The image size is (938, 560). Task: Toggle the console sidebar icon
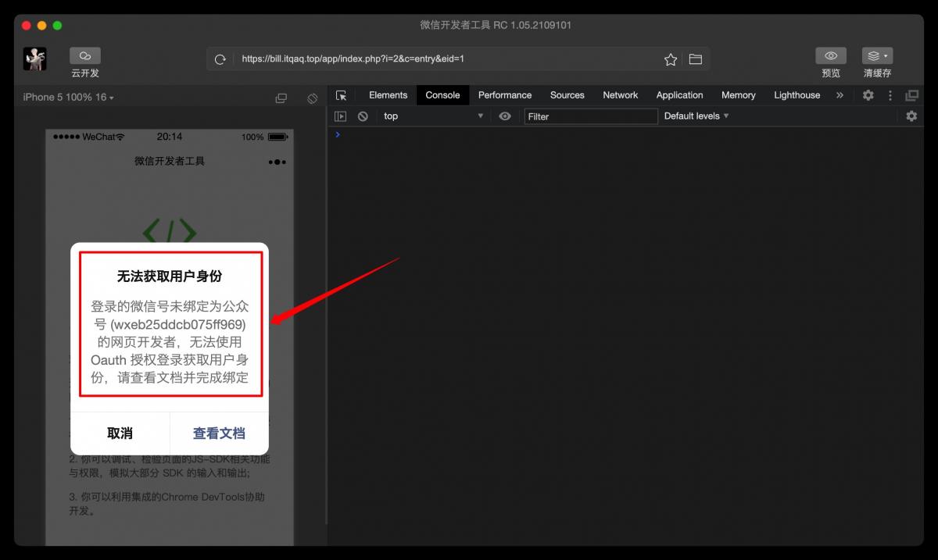[340, 116]
